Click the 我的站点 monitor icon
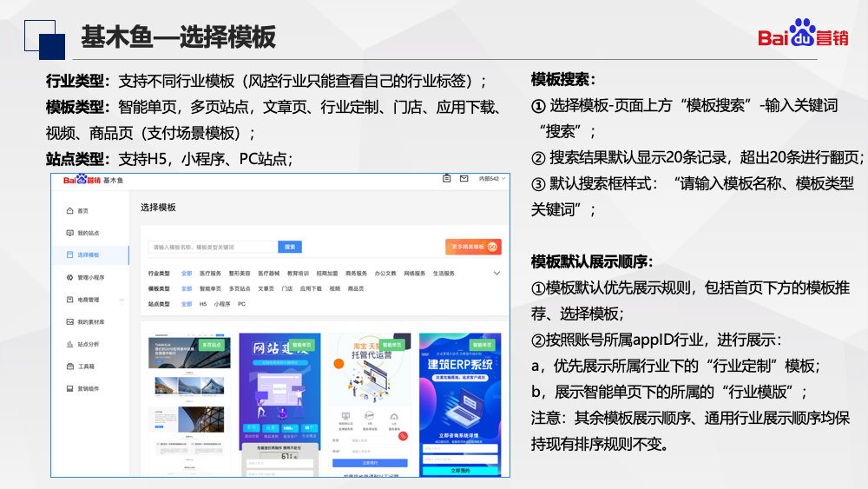 click(x=69, y=233)
